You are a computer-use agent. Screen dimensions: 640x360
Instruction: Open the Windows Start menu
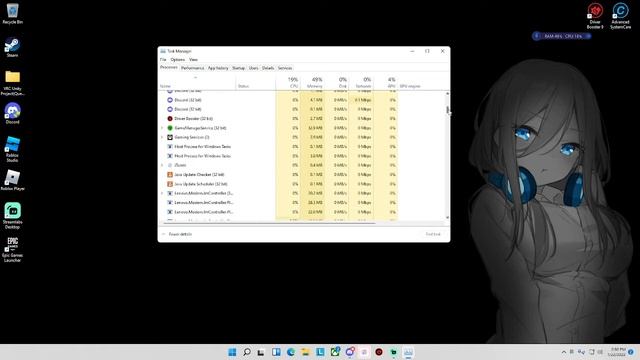[232, 352]
